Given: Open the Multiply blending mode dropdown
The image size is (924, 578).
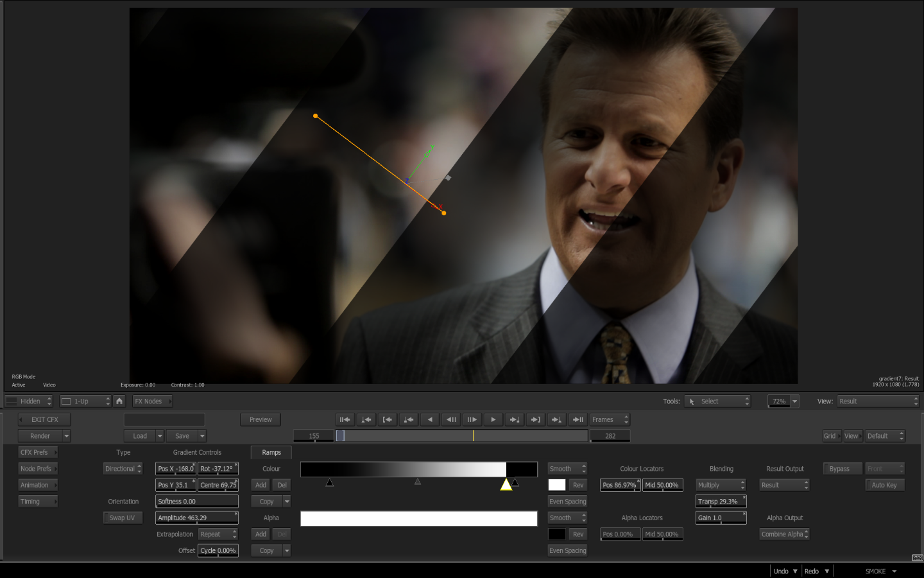Looking at the screenshot, I should point(721,485).
